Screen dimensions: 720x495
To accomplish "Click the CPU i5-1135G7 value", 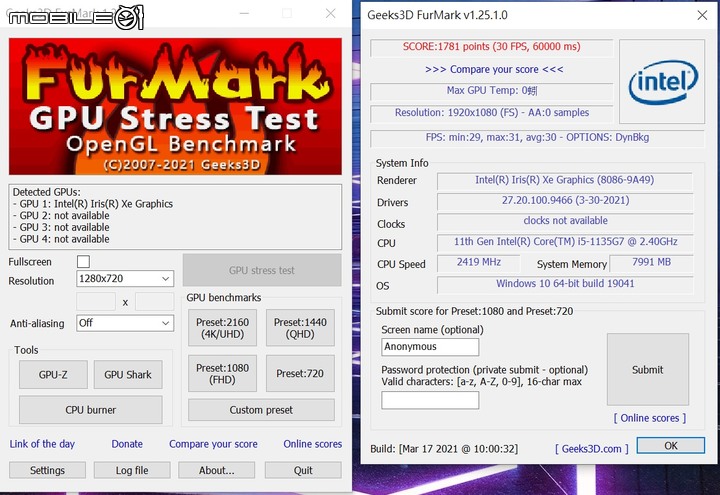I will click(x=564, y=242).
